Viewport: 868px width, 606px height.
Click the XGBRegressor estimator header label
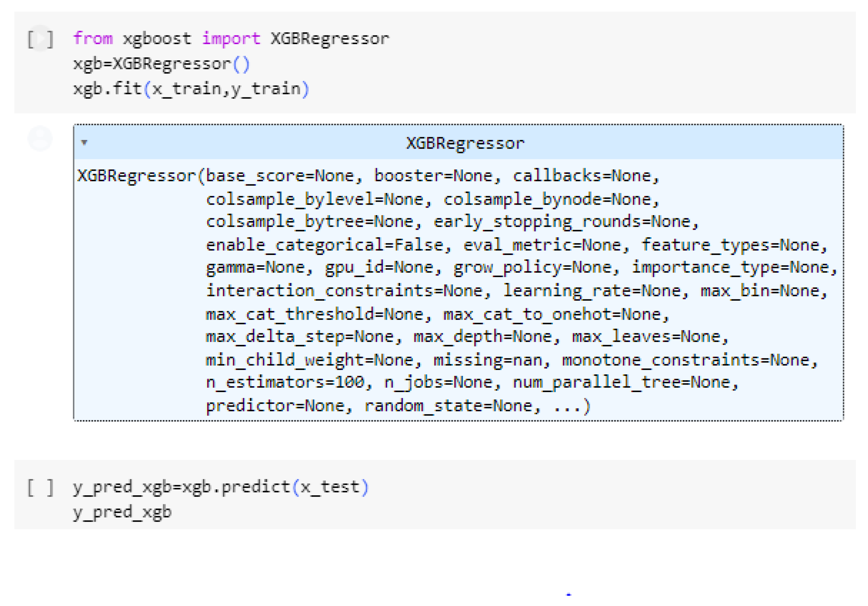point(465,143)
